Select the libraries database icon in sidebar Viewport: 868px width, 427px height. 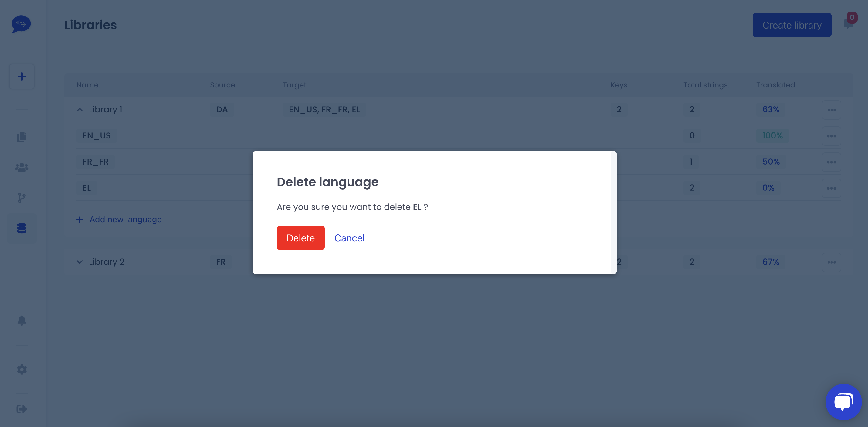22,228
